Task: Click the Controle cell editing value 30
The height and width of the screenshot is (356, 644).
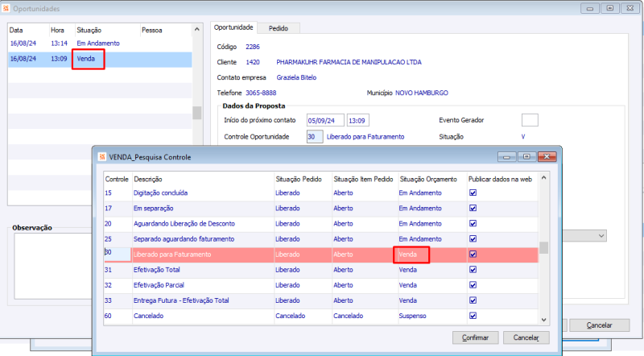Action: click(118, 254)
